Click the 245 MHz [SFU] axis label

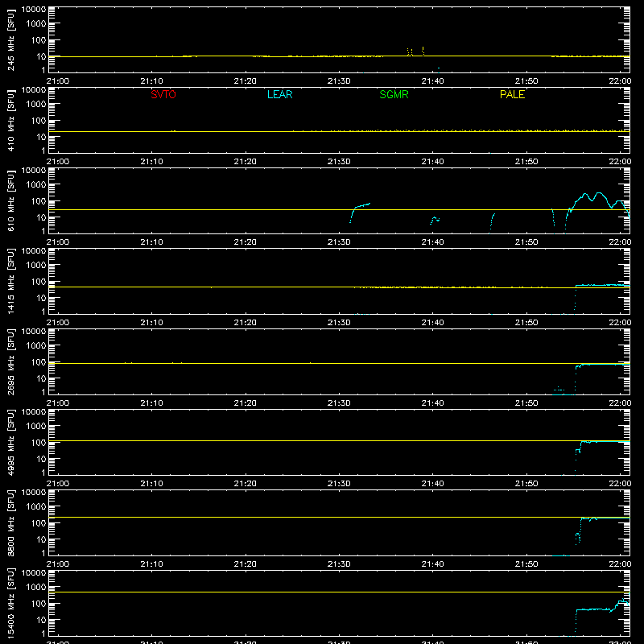[x=11, y=39]
